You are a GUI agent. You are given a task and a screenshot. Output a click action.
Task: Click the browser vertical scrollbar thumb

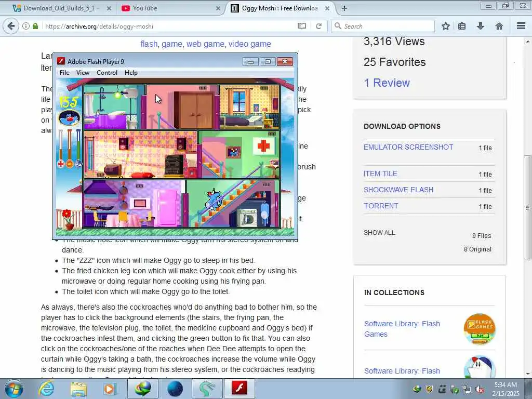528,208
